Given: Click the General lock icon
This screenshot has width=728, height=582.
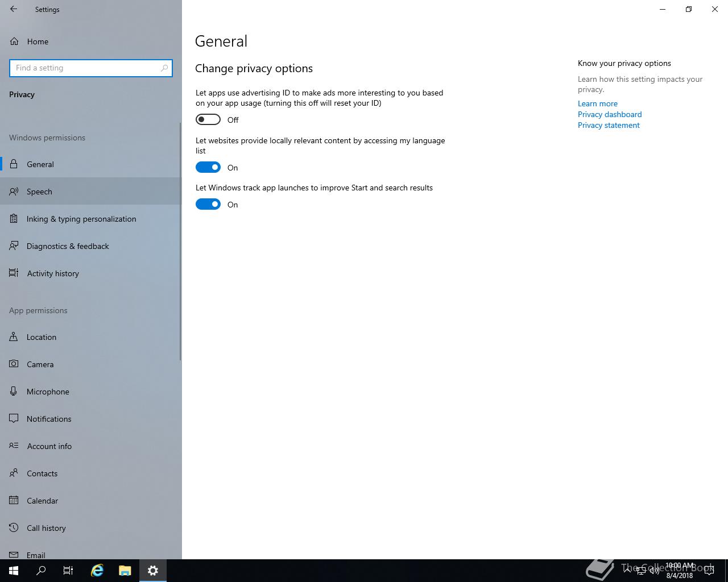Looking at the screenshot, I should pos(14,164).
